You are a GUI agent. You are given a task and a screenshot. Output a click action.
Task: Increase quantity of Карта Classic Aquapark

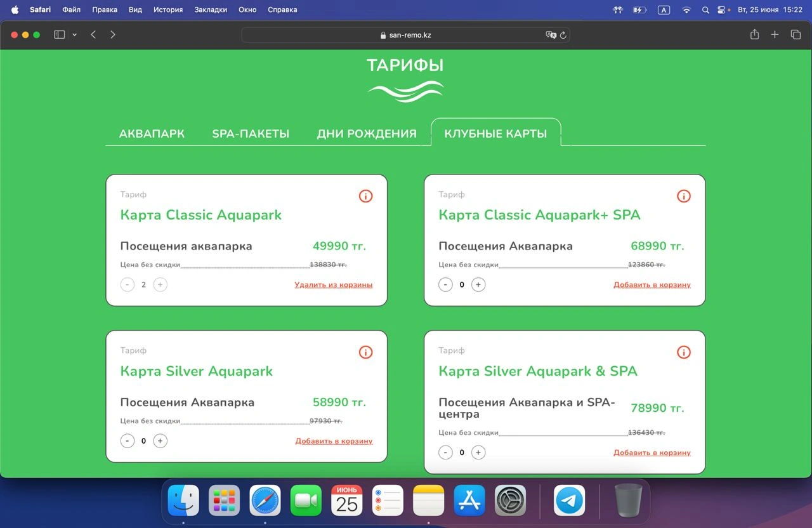coord(160,285)
